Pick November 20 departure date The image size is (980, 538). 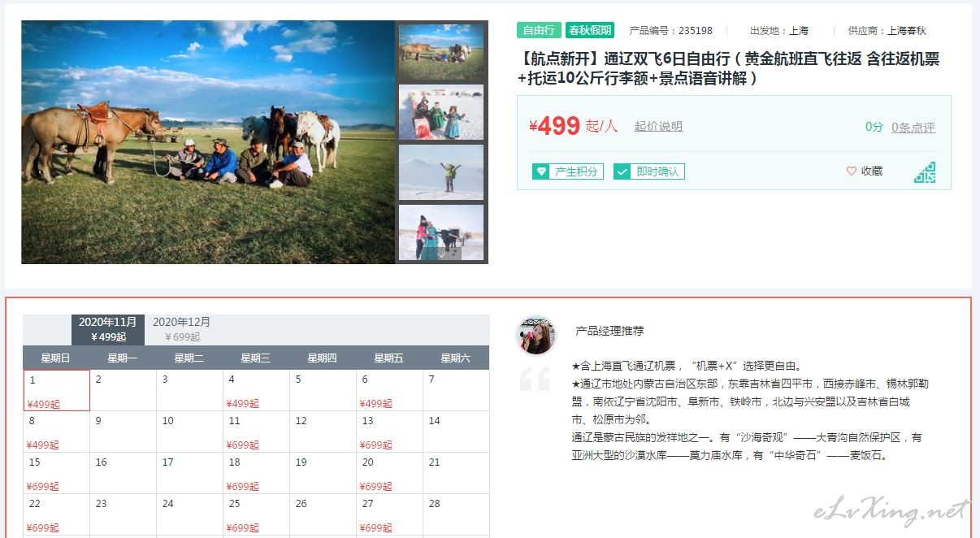(x=389, y=474)
